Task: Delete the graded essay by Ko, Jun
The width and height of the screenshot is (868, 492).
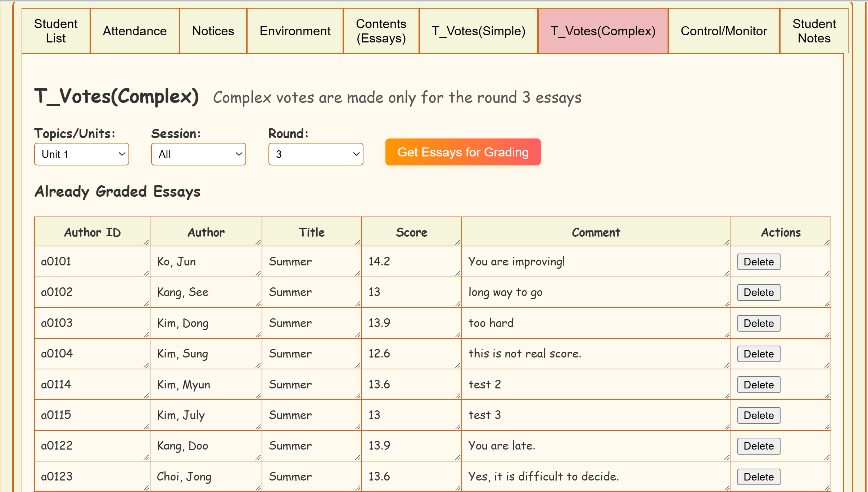Action: pos(759,262)
